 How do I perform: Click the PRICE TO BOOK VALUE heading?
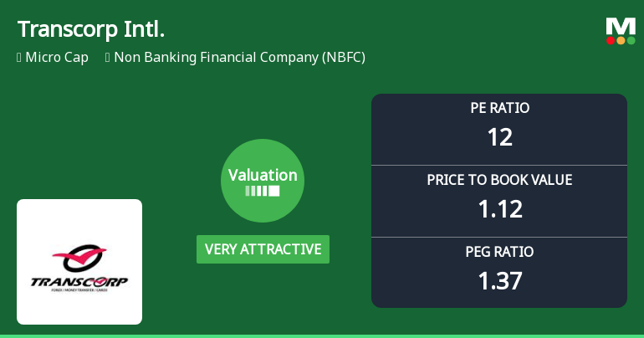tap(499, 180)
